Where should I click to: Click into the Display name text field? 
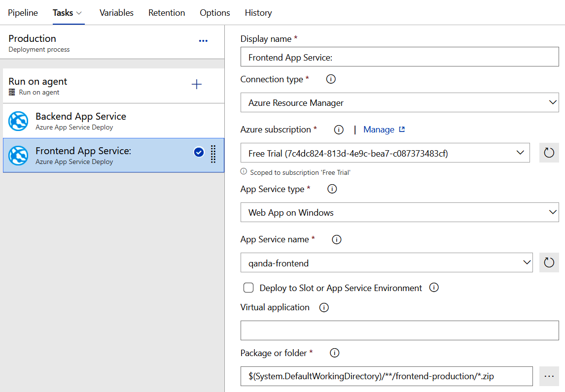(399, 57)
